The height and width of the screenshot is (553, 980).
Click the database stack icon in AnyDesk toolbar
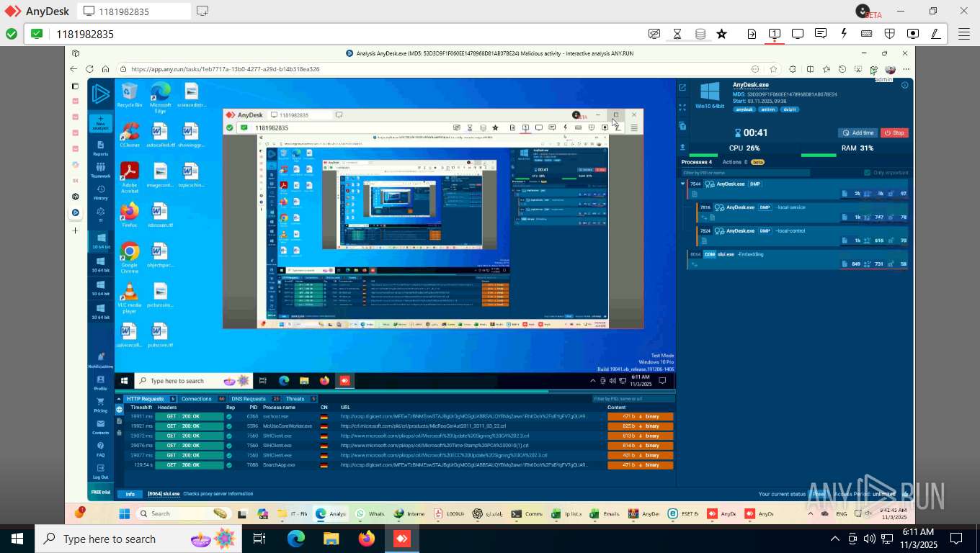click(700, 34)
